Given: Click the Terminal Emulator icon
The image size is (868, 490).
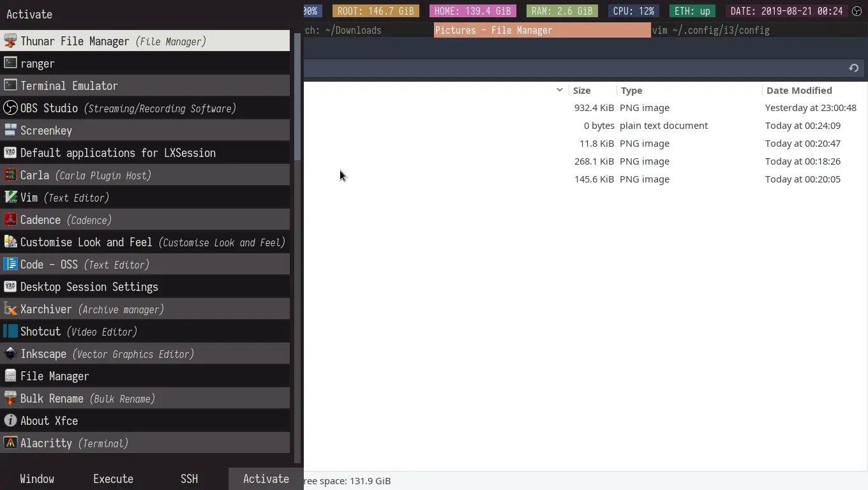Looking at the screenshot, I should 10,85.
